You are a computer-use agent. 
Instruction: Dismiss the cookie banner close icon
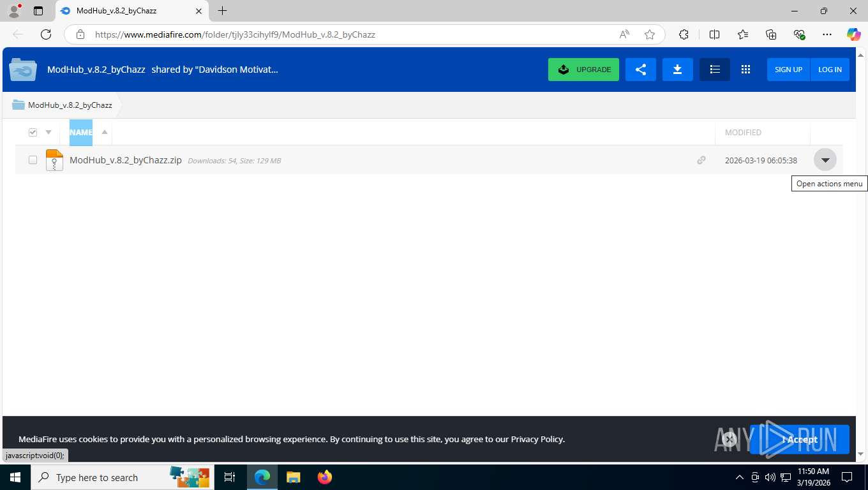(730, 439)
